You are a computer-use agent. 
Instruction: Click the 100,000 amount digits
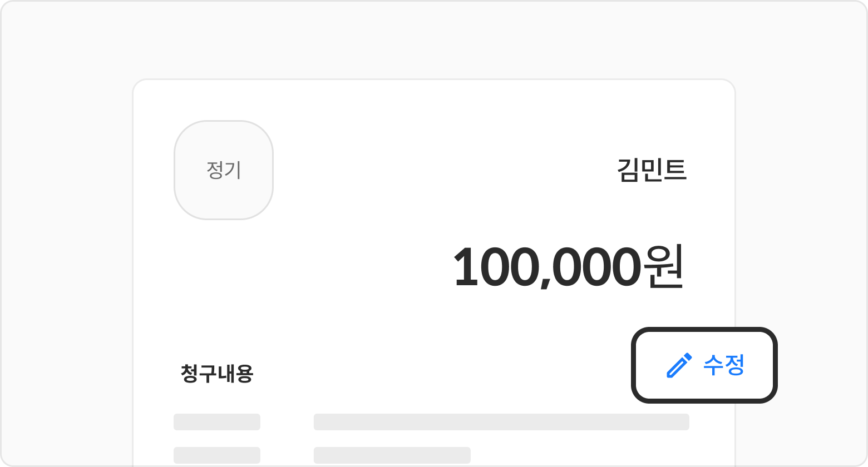click(x=545, y=267)
